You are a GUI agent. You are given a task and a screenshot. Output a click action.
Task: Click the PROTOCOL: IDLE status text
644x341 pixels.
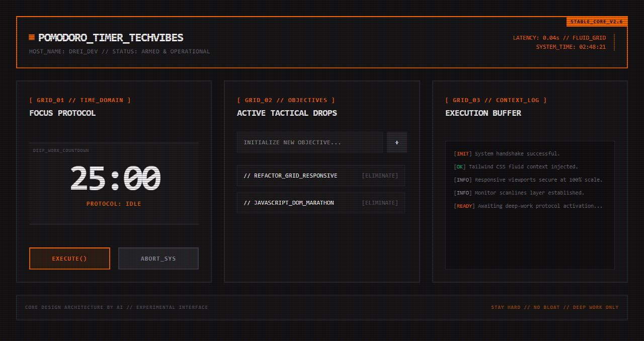114,204
